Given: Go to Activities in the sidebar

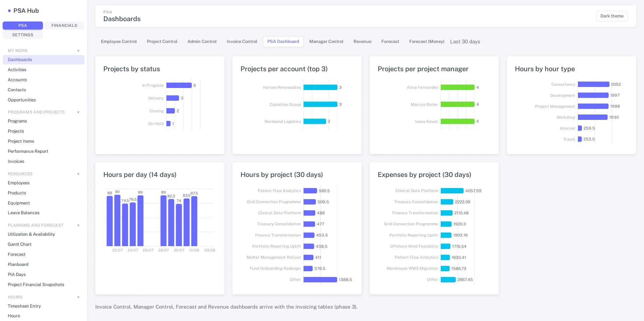Looking at the screenshot, I should click(x=44, y=70).
